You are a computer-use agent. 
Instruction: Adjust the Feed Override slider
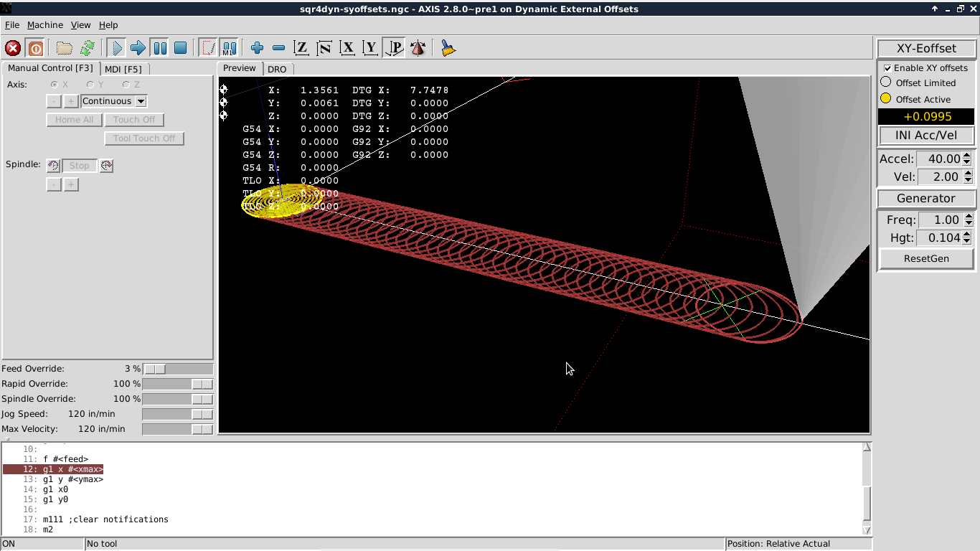tap(177, 369)
